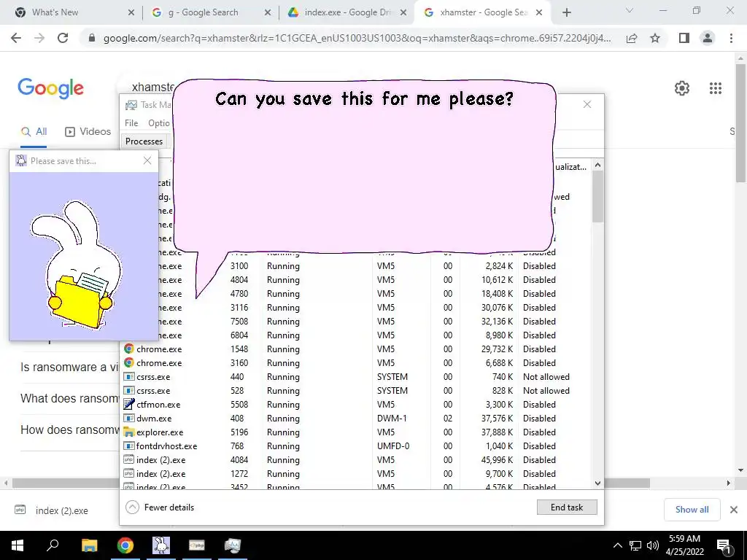This screenshot has height=560, width=747.
Task: Click the folder-holding bunny image
Action: (x=77, y=264)
